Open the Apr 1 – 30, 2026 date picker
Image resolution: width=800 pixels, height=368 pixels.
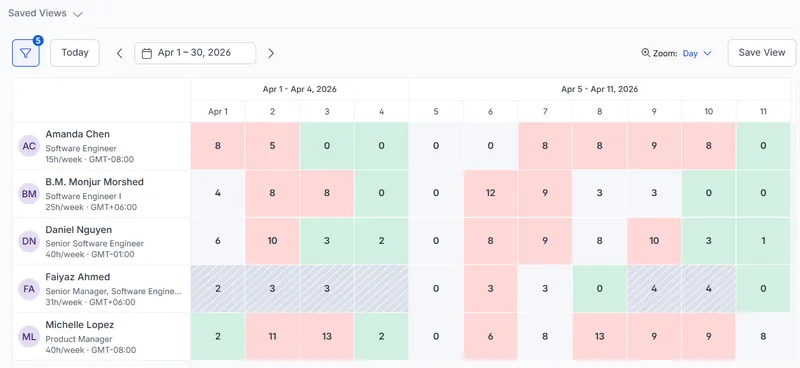(x=195, y=53)
